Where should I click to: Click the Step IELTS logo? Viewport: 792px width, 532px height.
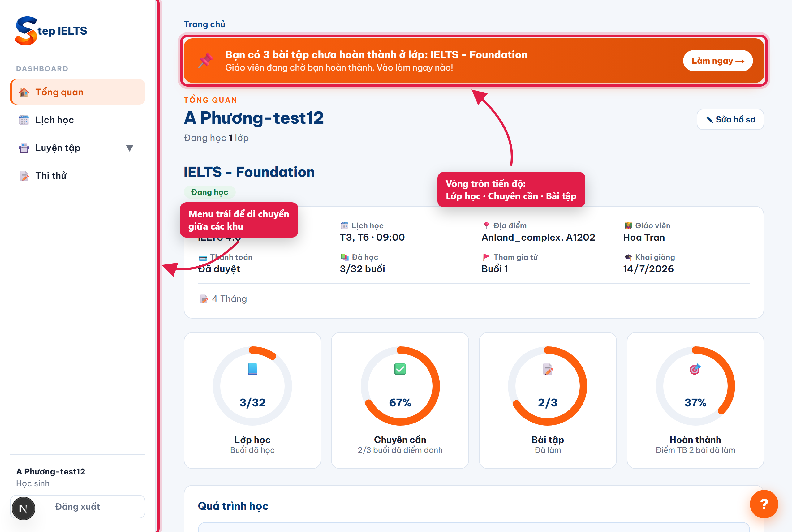(51, 31)
